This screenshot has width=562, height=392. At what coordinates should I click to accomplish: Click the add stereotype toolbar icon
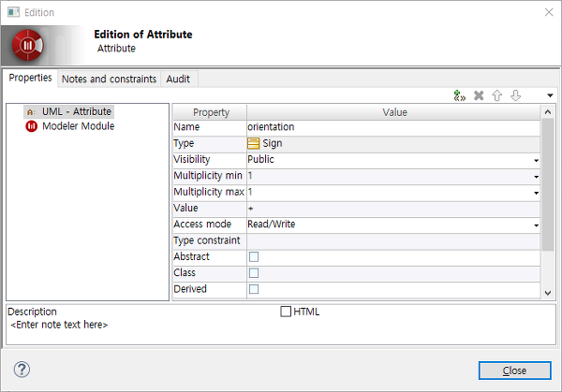point(460,96)
